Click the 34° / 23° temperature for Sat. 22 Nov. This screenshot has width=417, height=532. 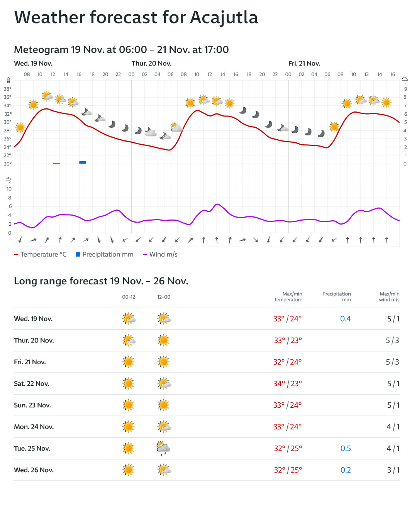[x=288, y=383]
